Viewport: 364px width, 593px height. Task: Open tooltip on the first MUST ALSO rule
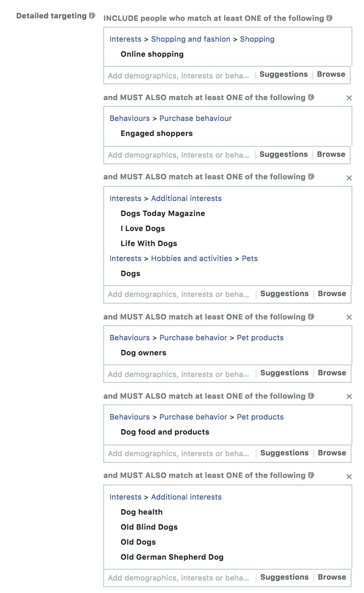click(x=311, y=97)
